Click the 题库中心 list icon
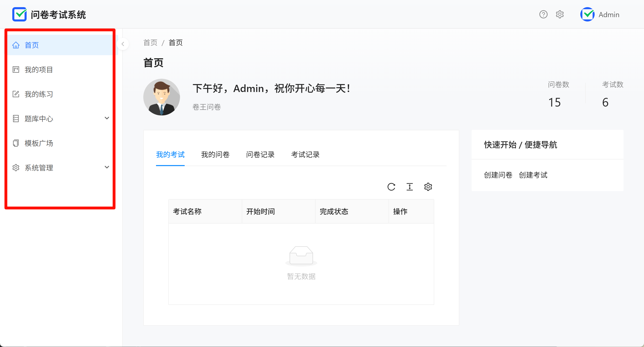 point(16,119)
